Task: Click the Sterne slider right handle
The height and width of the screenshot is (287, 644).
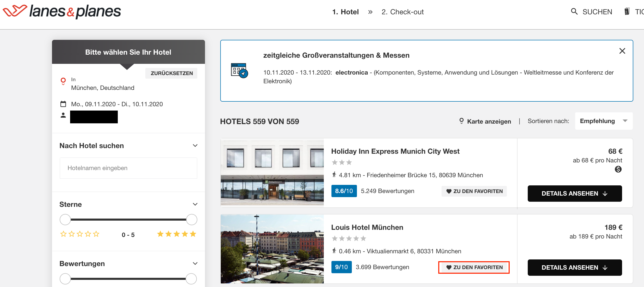Action: [191, 220]
